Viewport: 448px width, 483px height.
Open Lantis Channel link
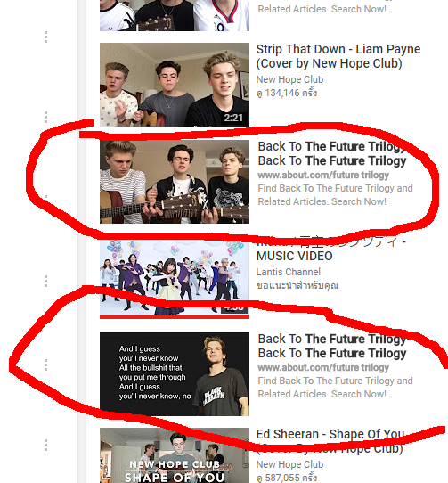pos(289,272)
